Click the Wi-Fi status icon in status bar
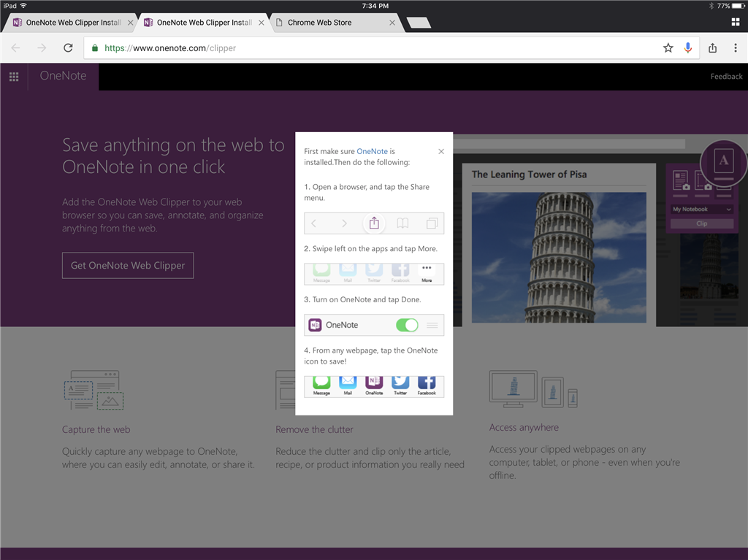 (23, 6)
